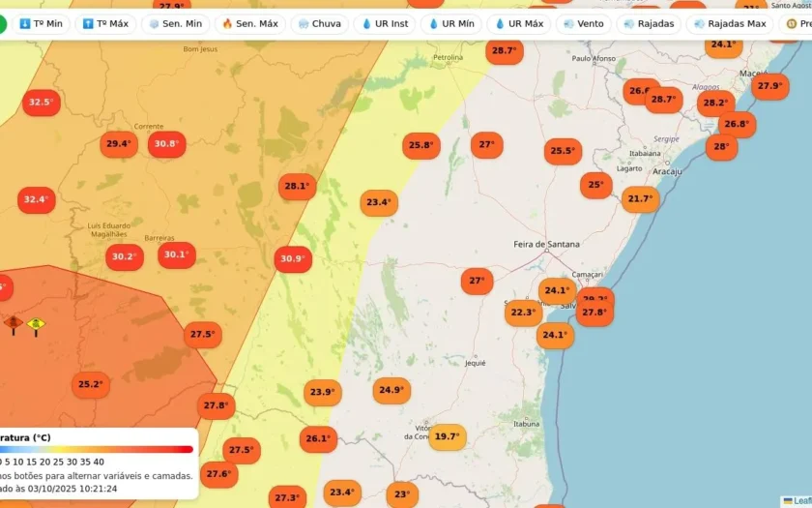Click the temperature color gradient legend bar
This screenshot has width=812, height=508.
(97, 449)
